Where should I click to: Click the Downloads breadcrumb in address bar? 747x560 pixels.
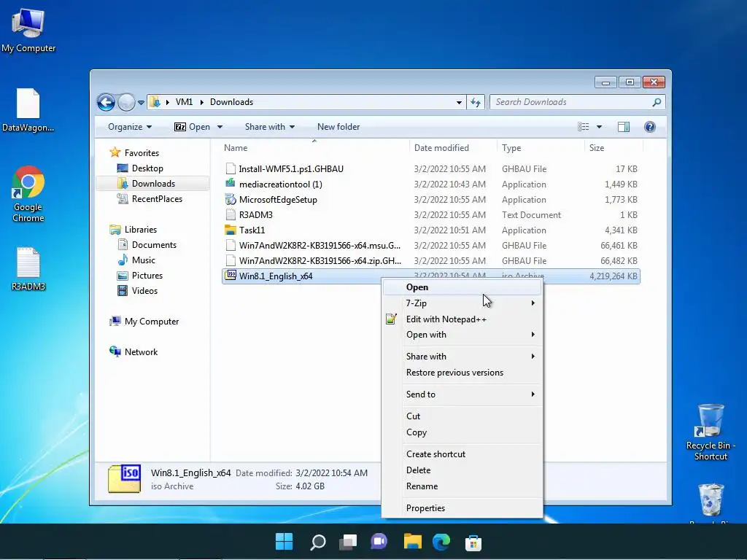tap(231, 102)
